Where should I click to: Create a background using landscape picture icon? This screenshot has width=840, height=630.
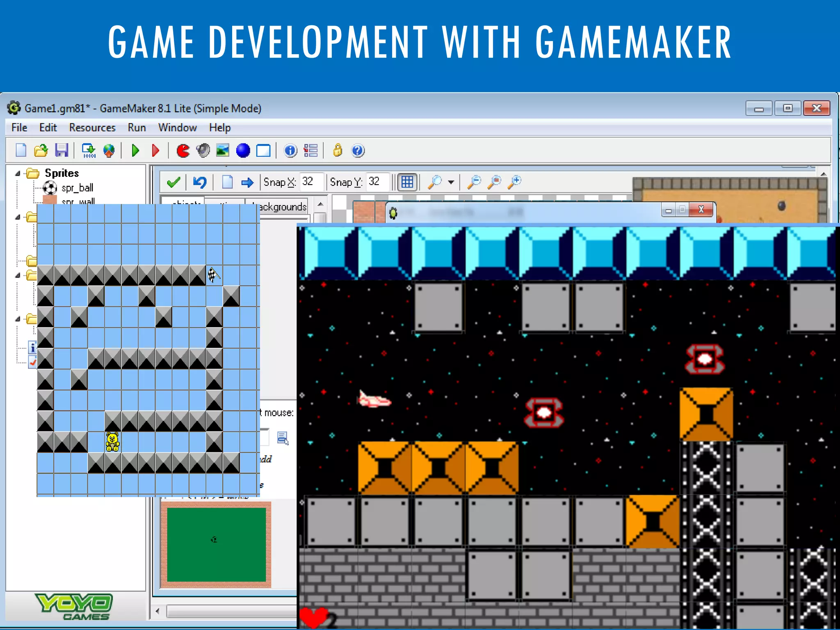223,151
